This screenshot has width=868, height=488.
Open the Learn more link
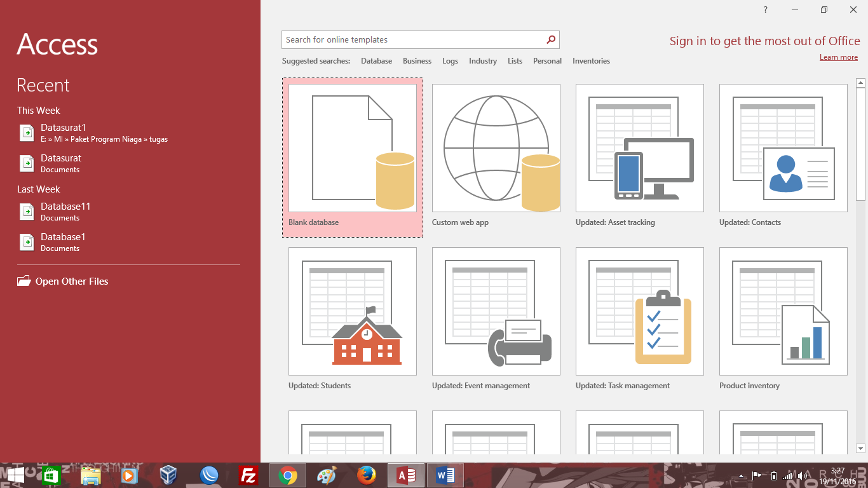click(x=838, y=57)
